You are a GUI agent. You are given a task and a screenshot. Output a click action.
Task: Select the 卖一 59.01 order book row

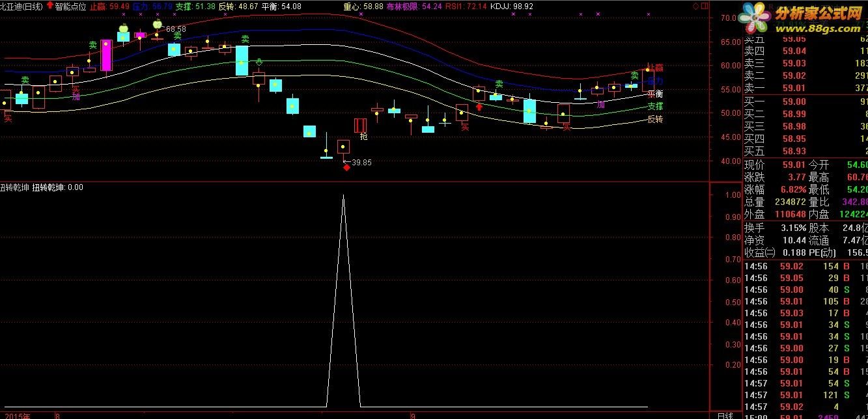[x=805, y=88]
